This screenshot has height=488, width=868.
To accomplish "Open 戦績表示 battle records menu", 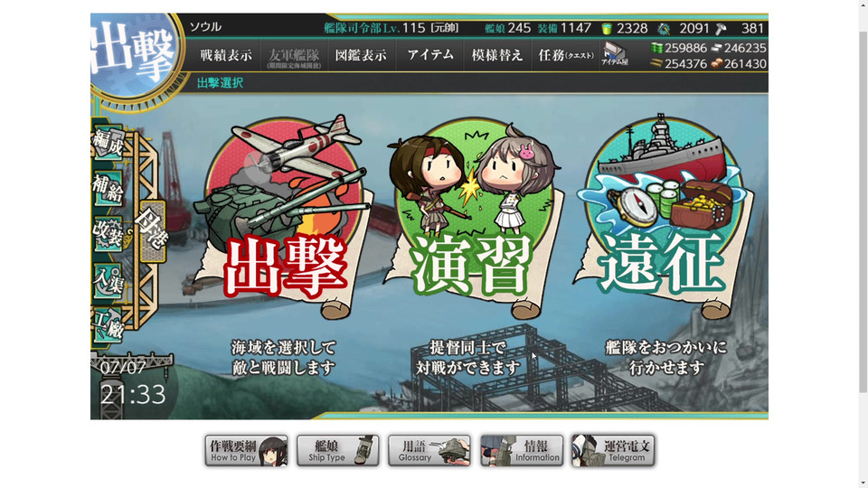I will 226,55.
